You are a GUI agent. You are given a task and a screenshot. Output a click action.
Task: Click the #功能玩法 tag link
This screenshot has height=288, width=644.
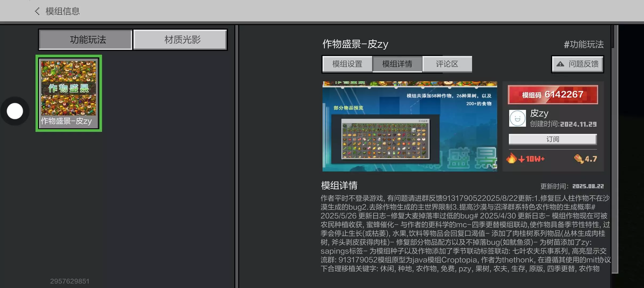point(584,44)
